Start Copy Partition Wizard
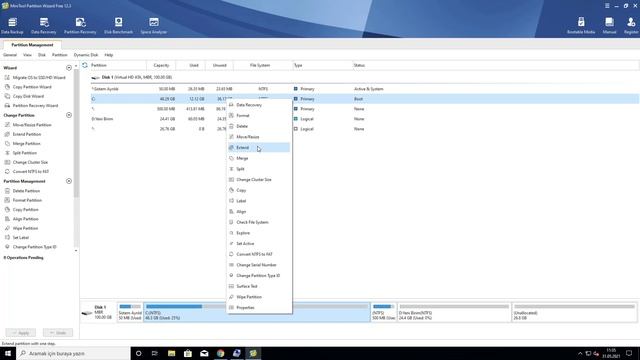This screenshot has height=360, width=640. [x=28, y=87]
